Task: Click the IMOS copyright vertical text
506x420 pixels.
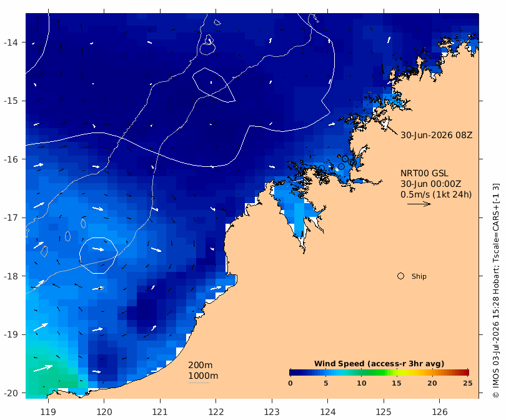Action: coord(495,291)
